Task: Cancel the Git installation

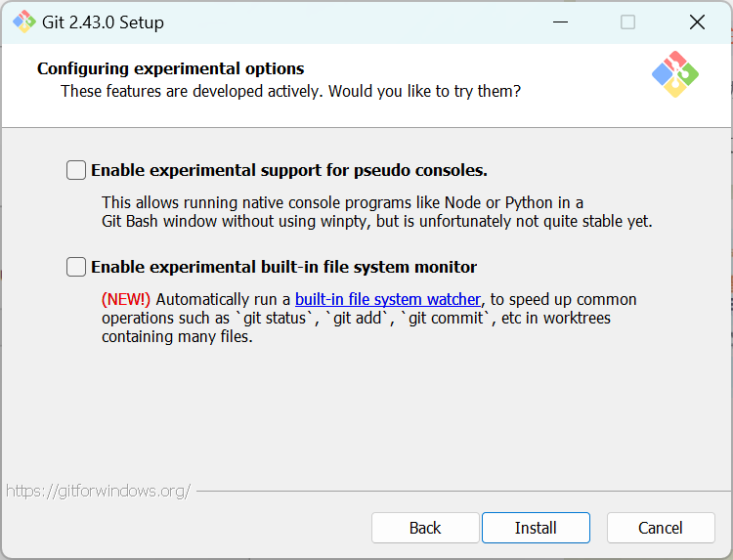Action: click(661, 528)
